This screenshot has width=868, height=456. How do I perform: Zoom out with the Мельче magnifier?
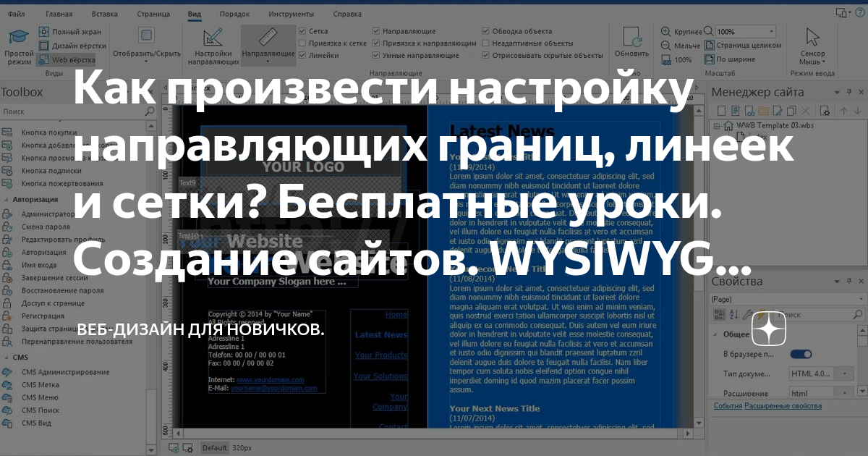click(x=665, y=46)
